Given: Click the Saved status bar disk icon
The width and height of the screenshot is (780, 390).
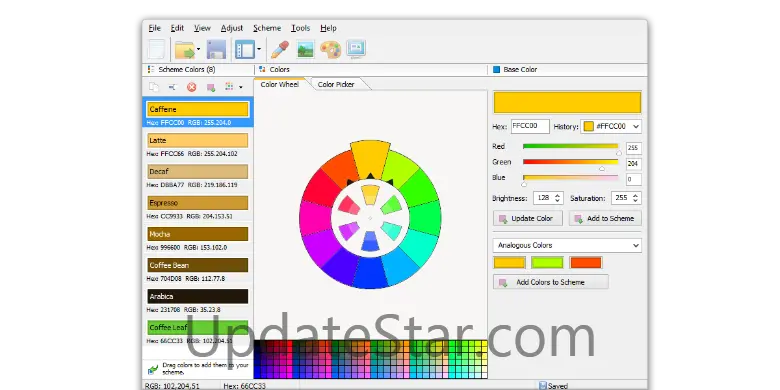Looking at the screenshot, I should click(543, 386).
